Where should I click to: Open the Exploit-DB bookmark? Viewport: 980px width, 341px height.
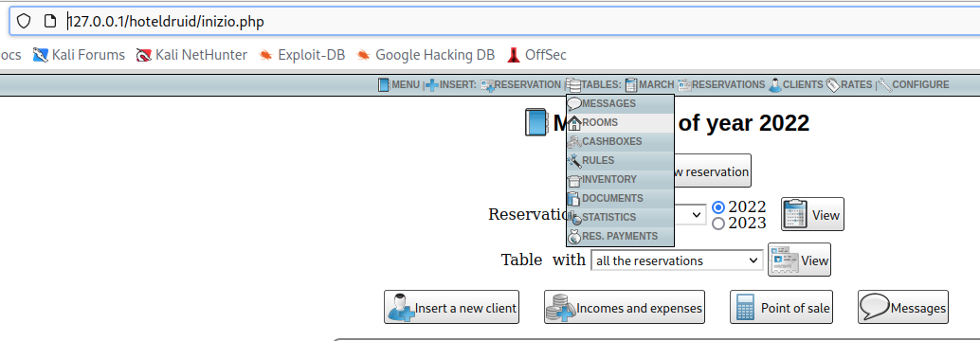click(x=302, y=55)
